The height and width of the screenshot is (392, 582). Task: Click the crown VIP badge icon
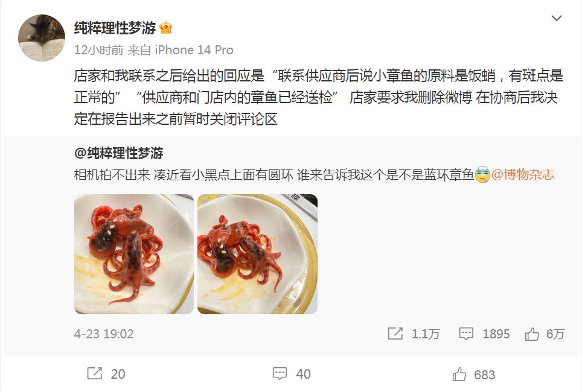point(165,28)
